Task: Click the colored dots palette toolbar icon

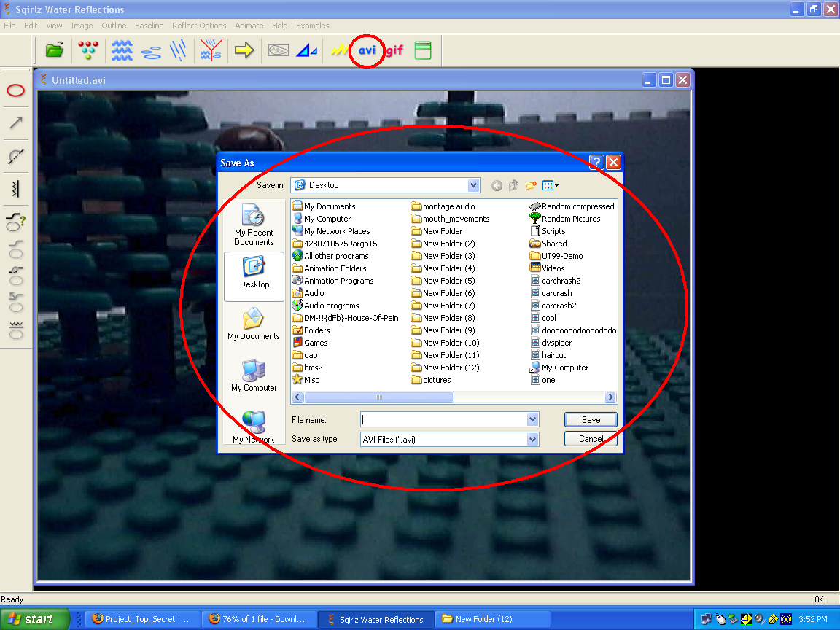Action: point(88,50)
